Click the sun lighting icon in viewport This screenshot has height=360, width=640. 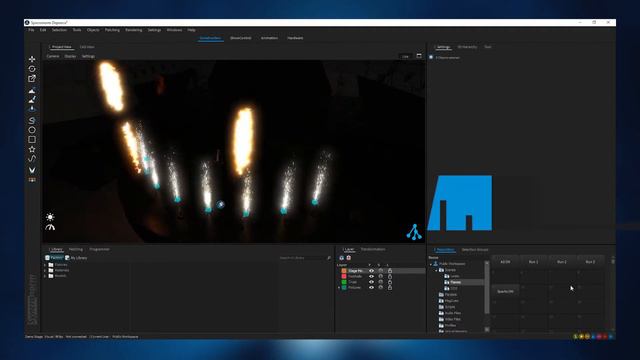(x=50, y=217)
